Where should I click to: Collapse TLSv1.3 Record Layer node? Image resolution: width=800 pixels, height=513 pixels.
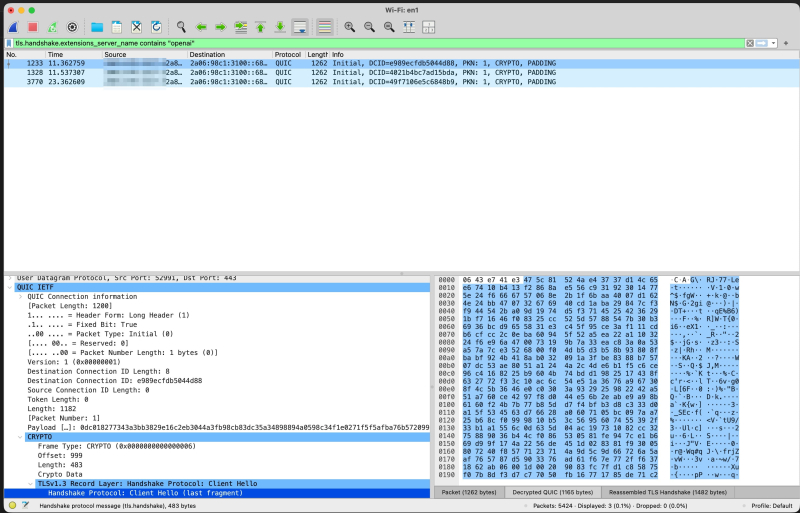(31, 484)
